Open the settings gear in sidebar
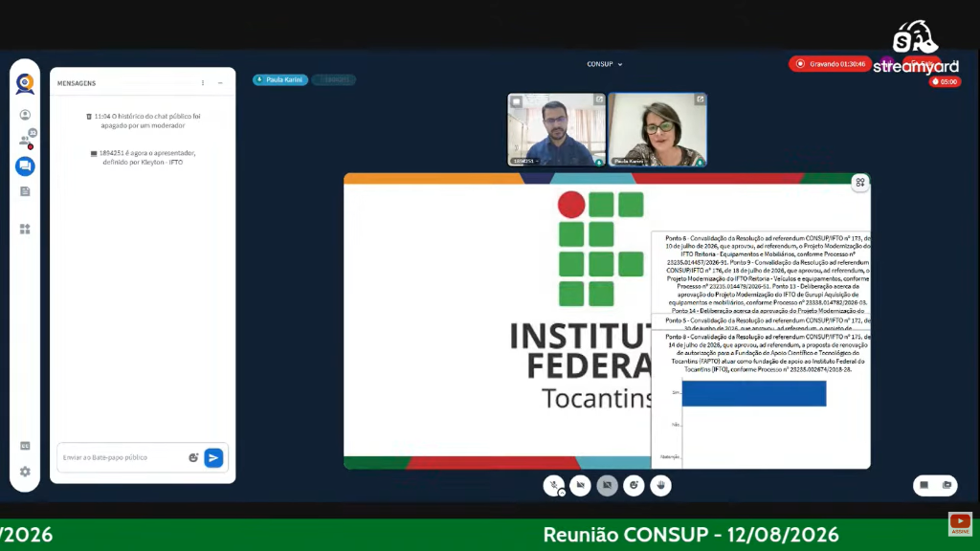The width and height of the screenshot is (980, 551). (25, 472)
